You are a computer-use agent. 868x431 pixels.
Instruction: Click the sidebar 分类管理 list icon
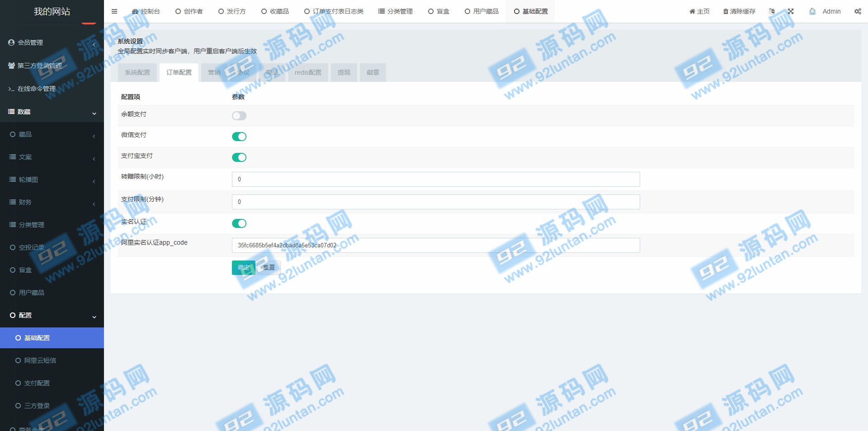pyautogui.click(x=13, y=225)
